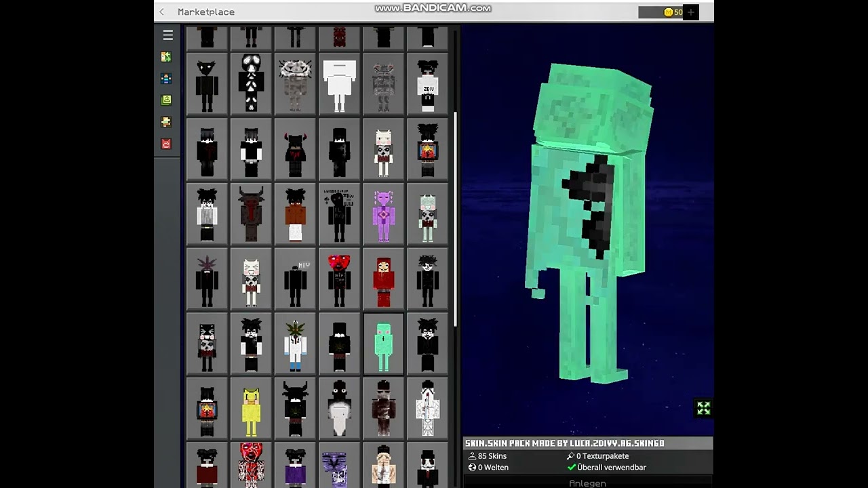
Task: Click the Marketplace header title
Action: [x=206, y=12]
